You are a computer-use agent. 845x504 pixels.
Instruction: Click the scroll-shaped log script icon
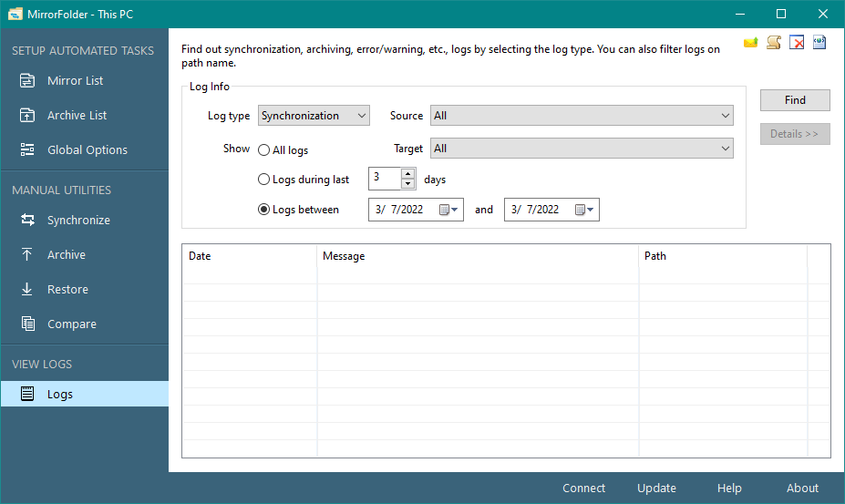pyautogui.click(x=774, y=43)
